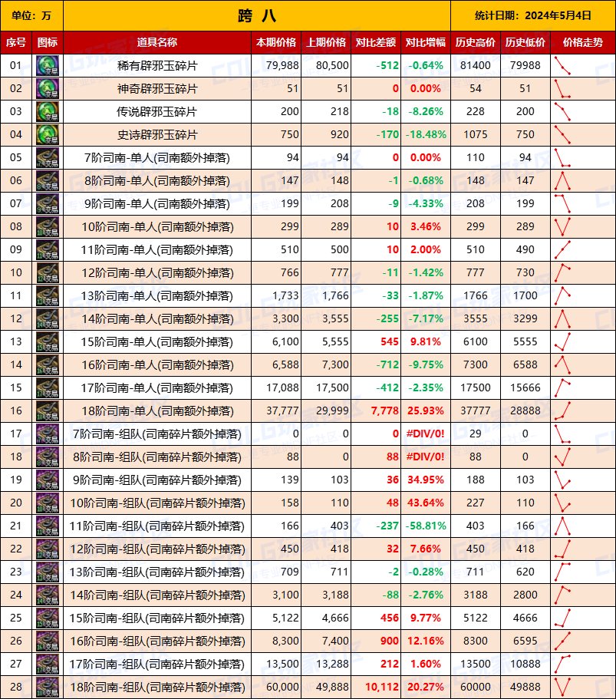The width and height of the screenshot is (616, 699).
Task: Click the icon for 16阶司南-组队
Action: (x=48, y=641)
